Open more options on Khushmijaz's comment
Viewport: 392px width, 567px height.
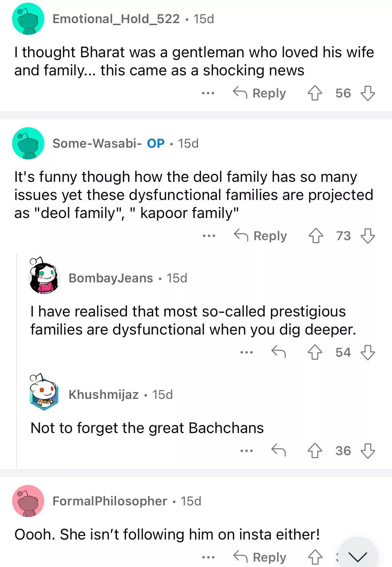[x=247, y=450]
